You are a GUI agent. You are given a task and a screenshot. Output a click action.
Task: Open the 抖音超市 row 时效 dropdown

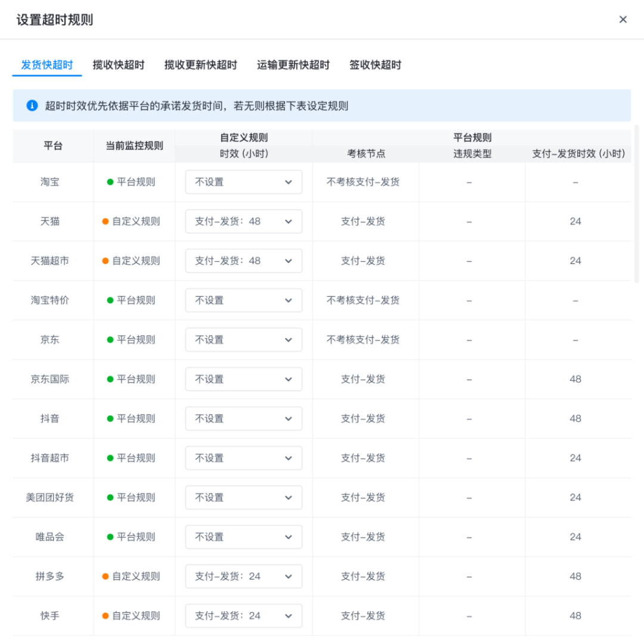coord(243,458)
